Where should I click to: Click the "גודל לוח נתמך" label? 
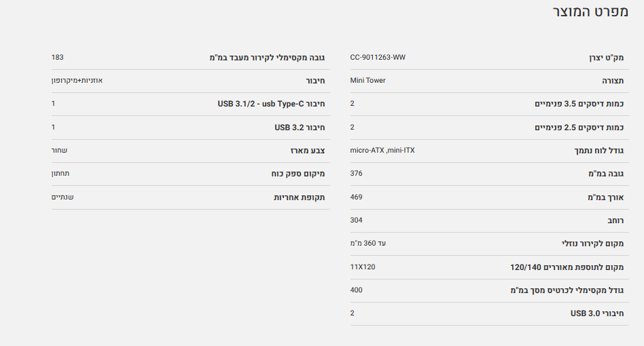point(598,151)
